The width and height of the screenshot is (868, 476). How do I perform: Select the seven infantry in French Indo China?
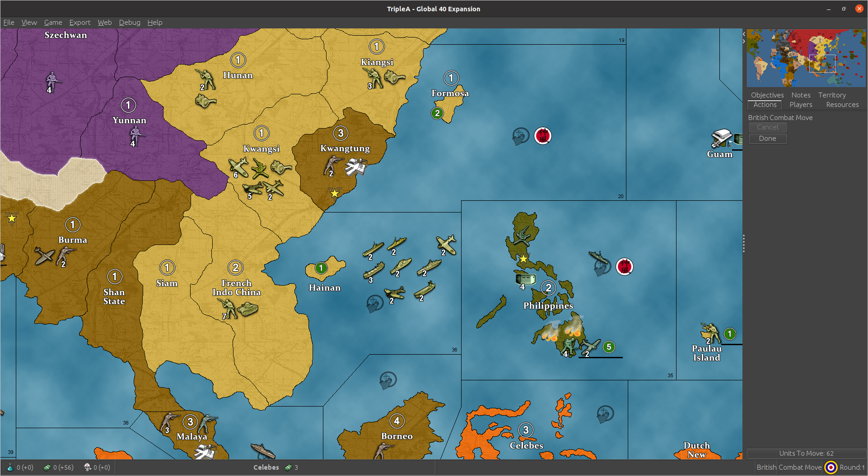click(228, 309)
